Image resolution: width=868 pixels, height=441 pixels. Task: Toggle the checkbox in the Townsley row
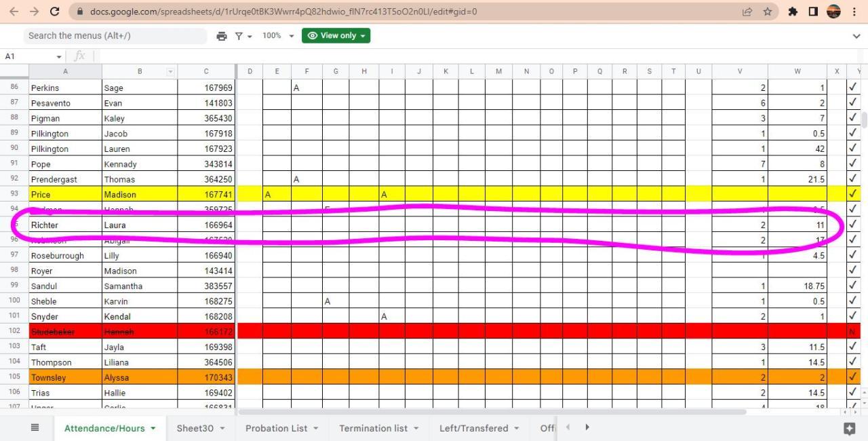pyautogui.click(x=853, y=377)
